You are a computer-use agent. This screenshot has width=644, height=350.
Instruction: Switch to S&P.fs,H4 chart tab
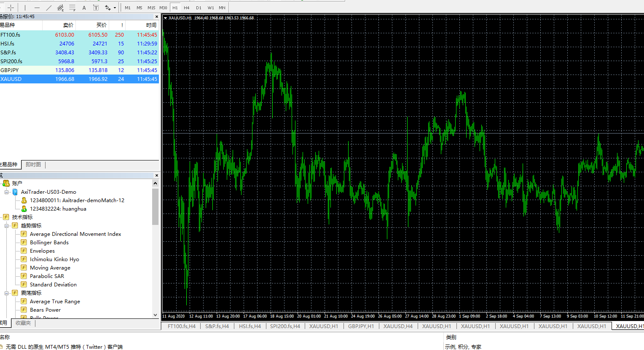217,326
